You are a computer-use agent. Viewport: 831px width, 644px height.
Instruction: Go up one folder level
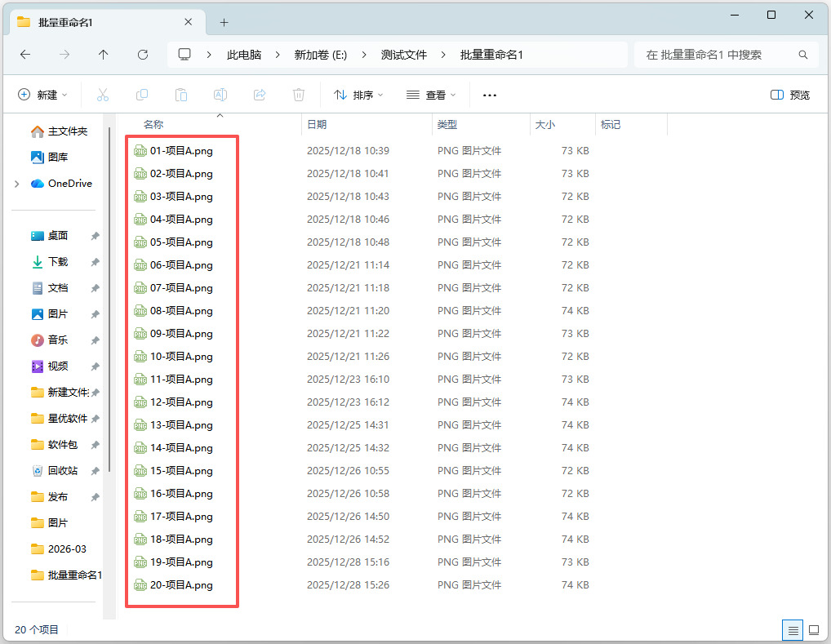coord(104,55)
